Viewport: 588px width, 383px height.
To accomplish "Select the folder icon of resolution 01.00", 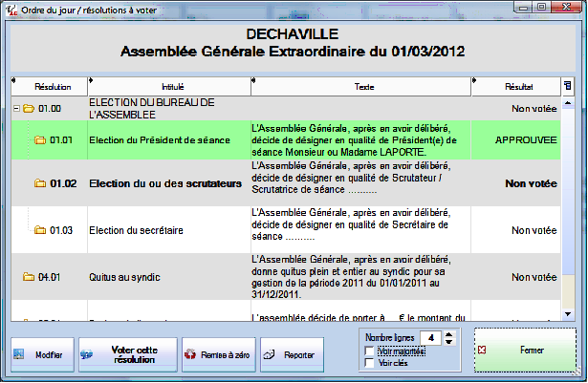I will 29,109.
